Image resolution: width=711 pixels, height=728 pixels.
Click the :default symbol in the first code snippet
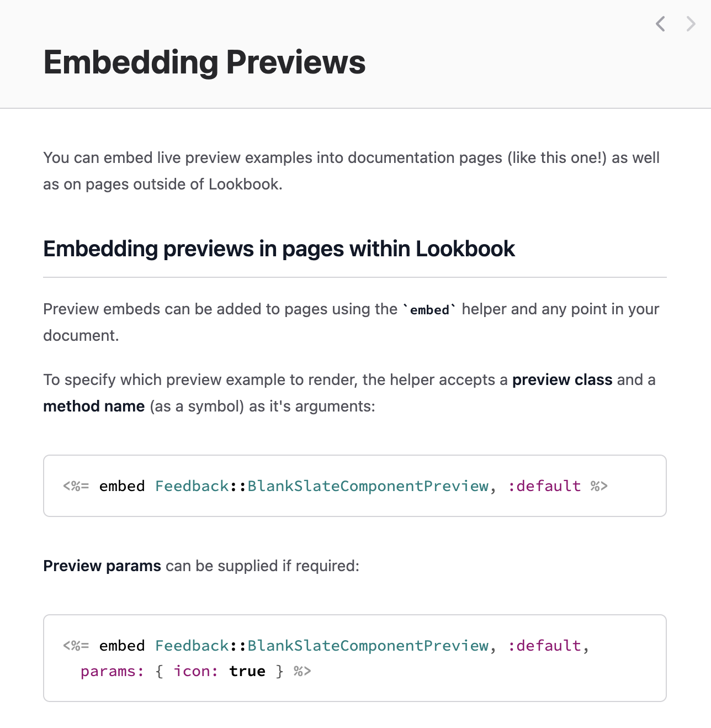click(544, 486)
